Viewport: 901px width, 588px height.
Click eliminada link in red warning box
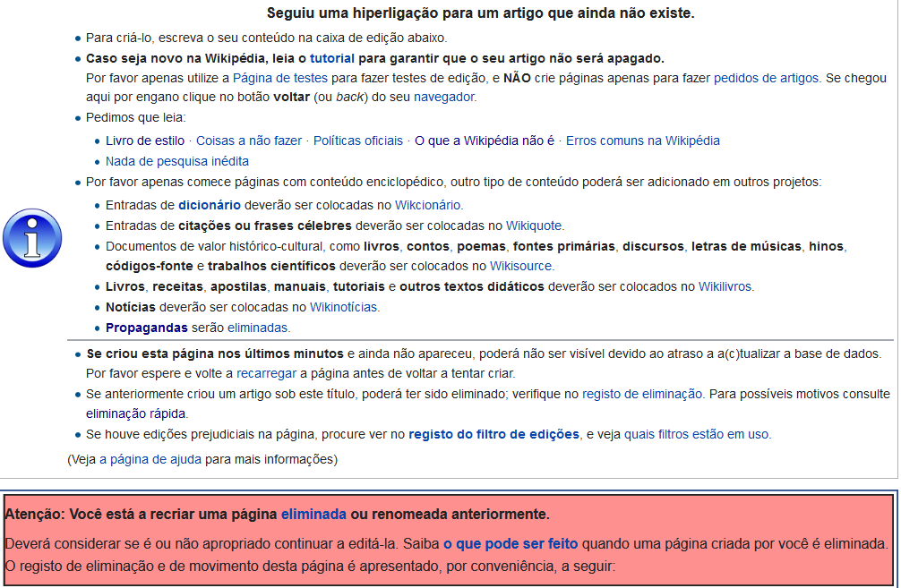coord(313,514)
